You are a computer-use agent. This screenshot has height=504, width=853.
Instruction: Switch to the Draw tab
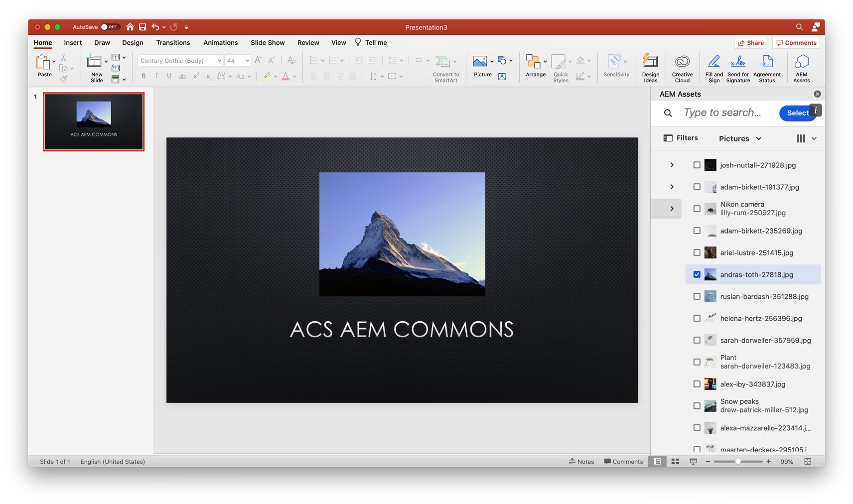coord(102,42)
